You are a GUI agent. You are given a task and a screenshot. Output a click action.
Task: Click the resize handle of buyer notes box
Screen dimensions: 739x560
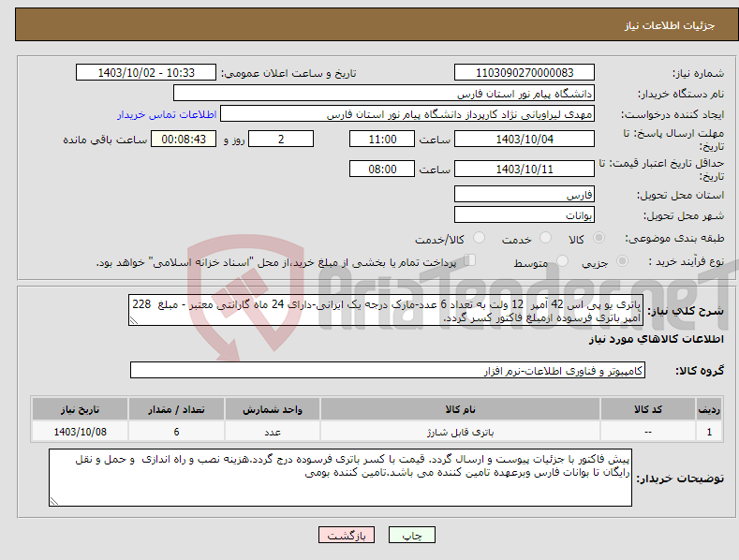54,502
